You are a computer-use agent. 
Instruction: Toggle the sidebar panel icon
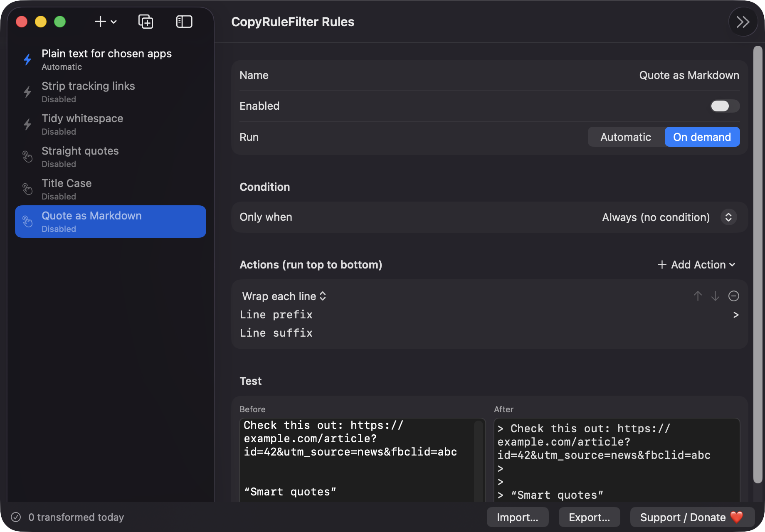click(184, 22)
